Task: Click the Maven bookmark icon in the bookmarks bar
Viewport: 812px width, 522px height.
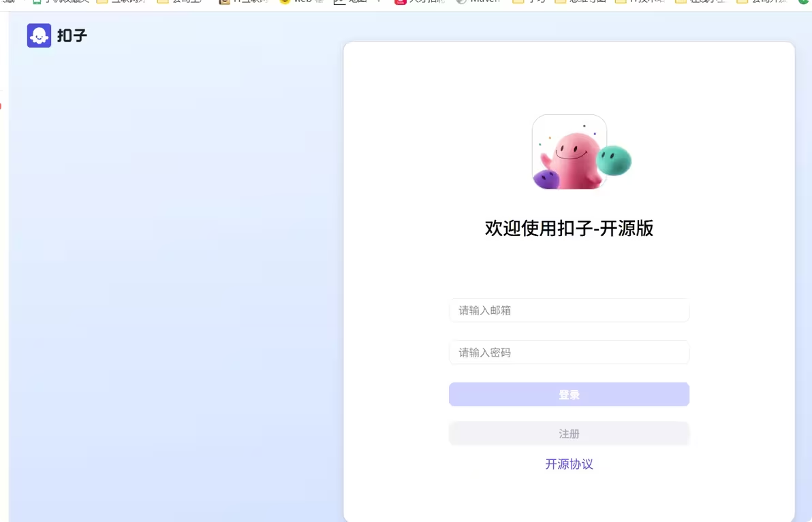Action: 460,2
